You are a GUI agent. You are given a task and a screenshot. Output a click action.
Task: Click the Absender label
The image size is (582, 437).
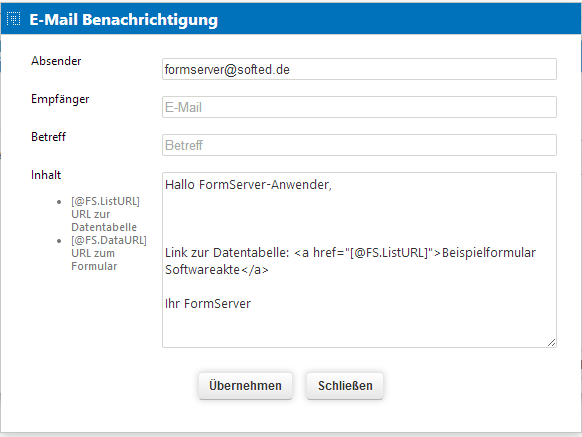[x=56, y=61]
